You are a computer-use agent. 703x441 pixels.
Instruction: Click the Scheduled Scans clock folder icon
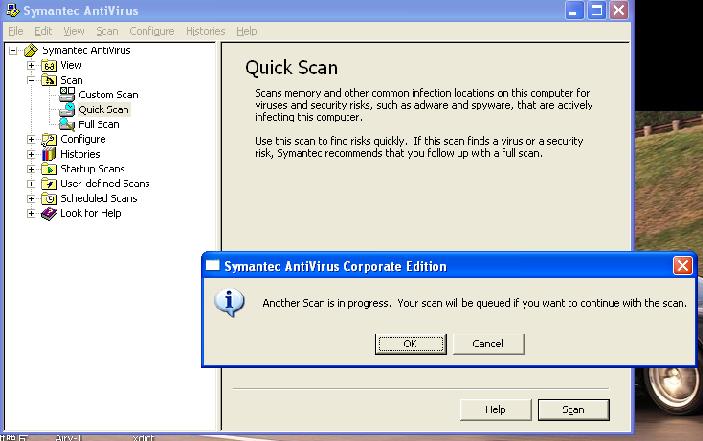[49, 199]
